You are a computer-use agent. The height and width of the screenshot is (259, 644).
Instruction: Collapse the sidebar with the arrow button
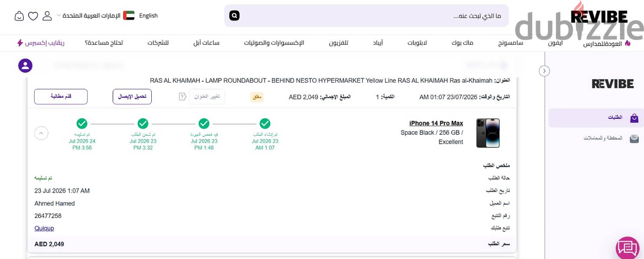[545, 71]
